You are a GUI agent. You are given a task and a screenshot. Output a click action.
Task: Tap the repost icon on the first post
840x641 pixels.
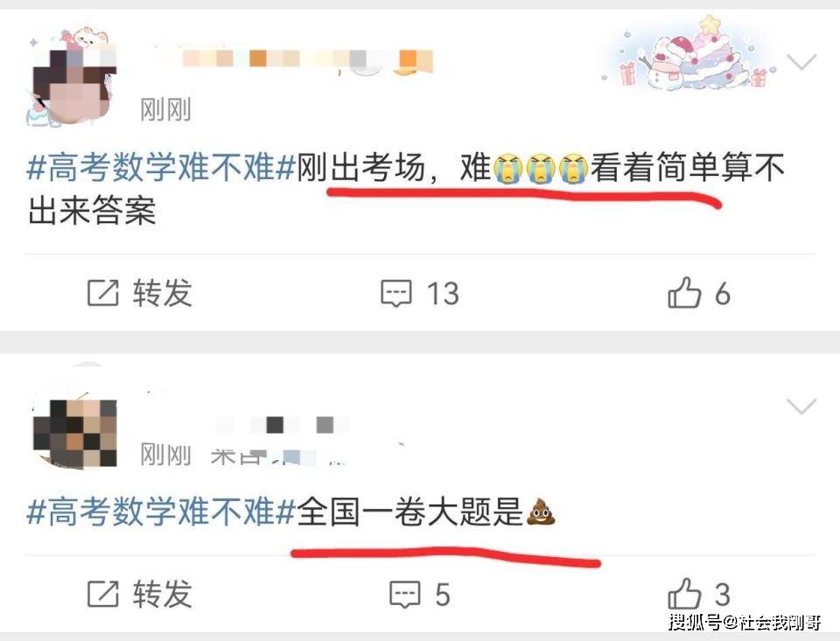tap(102, 293)
